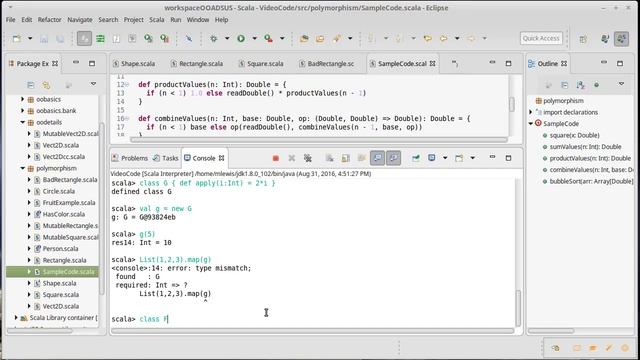Click the Save All toolbar icon
640x360 pixels.
click(60, 38)
